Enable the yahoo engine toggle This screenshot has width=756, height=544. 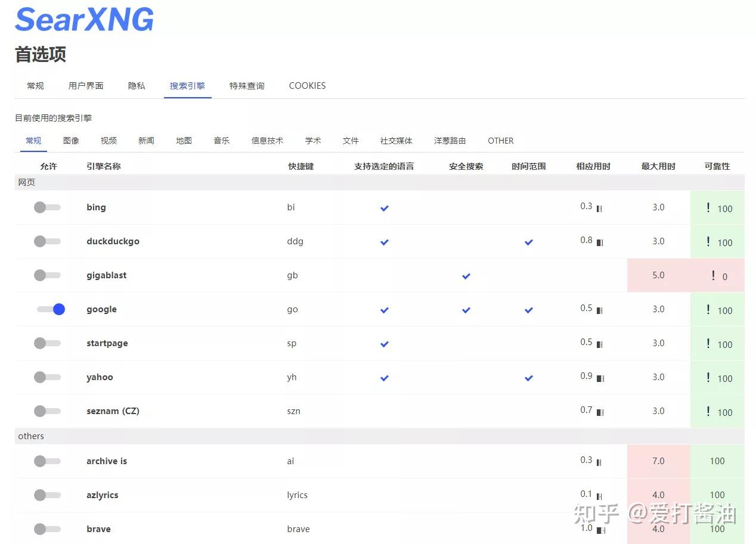pos(47,377)
